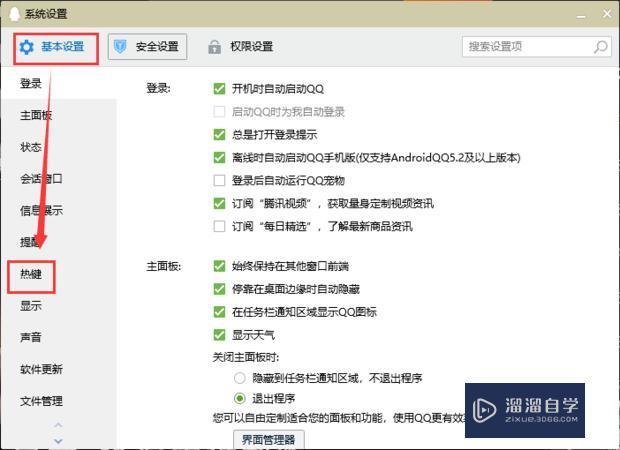Click the shield icon of 安全设置
Image resolution: width=620 pixels, height=450 pixels.
(x=120, y=47)
